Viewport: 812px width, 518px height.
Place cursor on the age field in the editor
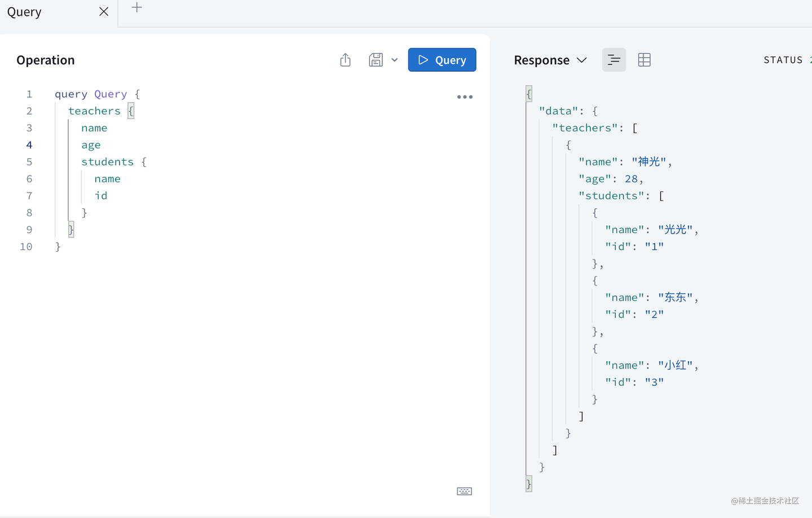point(91,144)
